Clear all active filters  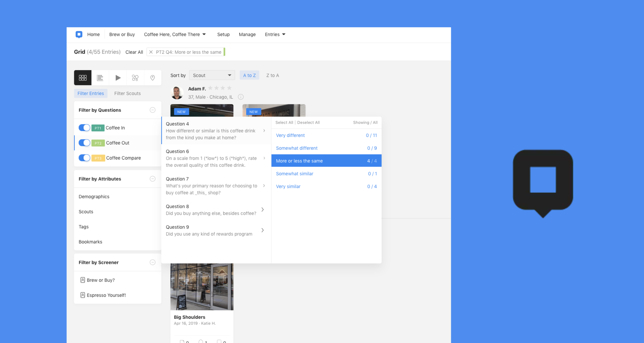(x=134, y=52)
